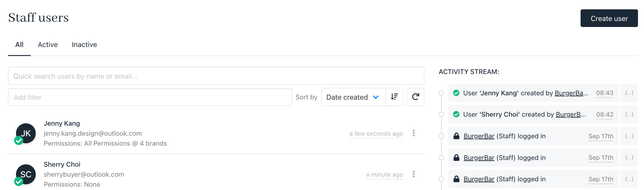Viewport: 644px width, 190px height.
Task: Focus the quick search users field
Action: [216, 76]
